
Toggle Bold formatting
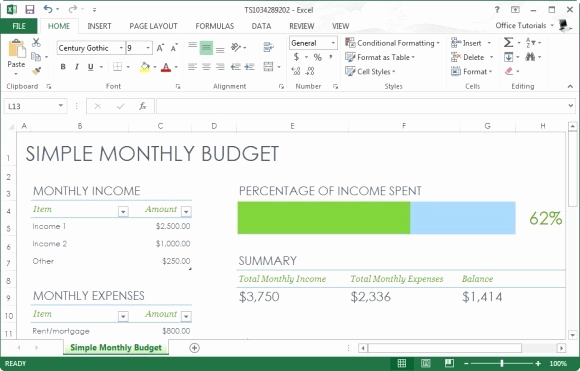pyautogui.click(x=63, y=67)
